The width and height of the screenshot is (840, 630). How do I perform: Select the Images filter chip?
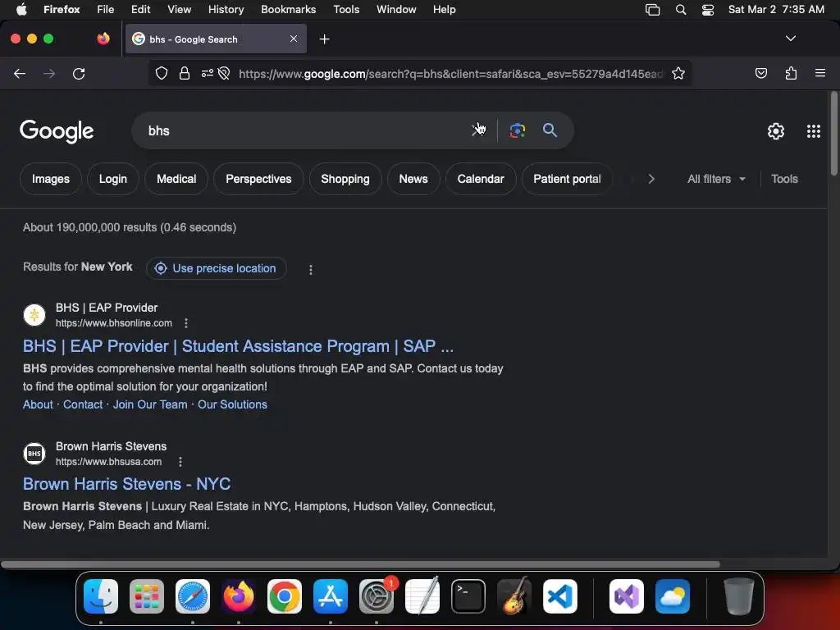click(51, 179)
